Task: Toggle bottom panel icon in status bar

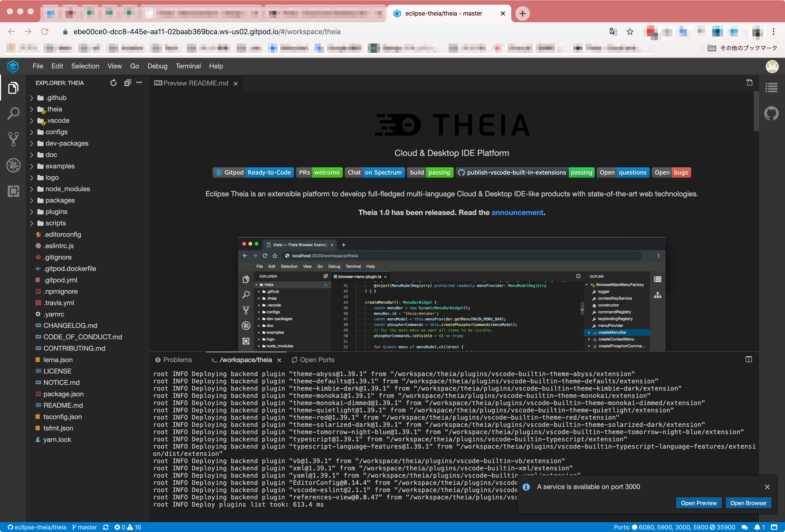Action: tap(774, 527)
